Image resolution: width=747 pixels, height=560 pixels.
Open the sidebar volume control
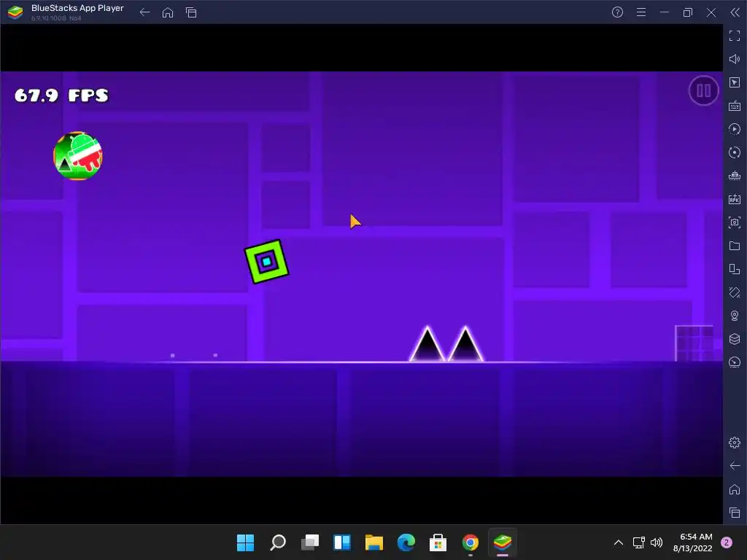click(x=735, y=59)
